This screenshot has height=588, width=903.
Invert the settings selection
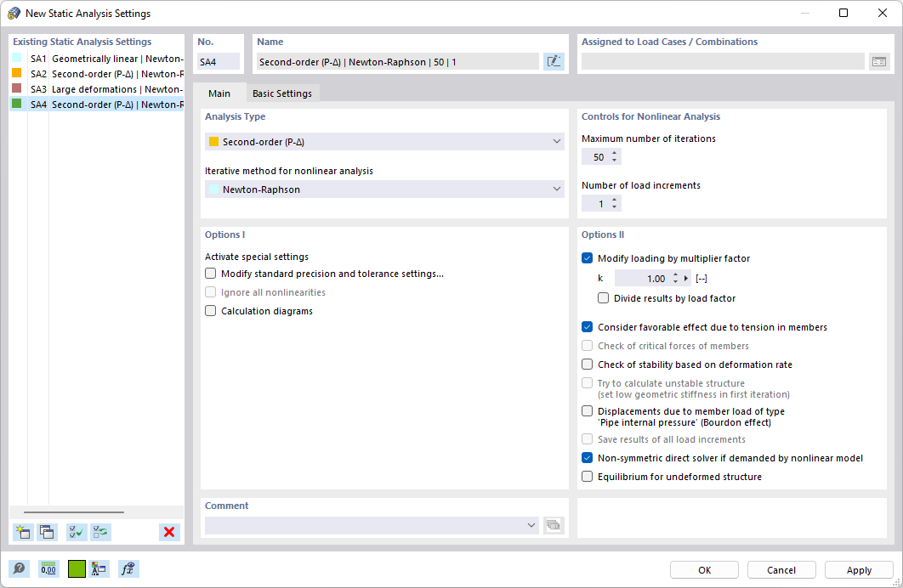pyautogui.click(x=100, y=532)
